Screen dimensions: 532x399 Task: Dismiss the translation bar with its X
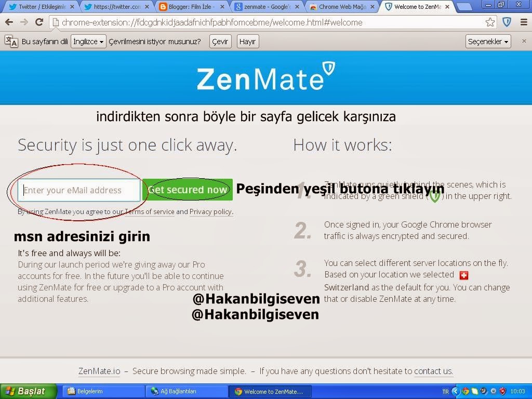524,41
